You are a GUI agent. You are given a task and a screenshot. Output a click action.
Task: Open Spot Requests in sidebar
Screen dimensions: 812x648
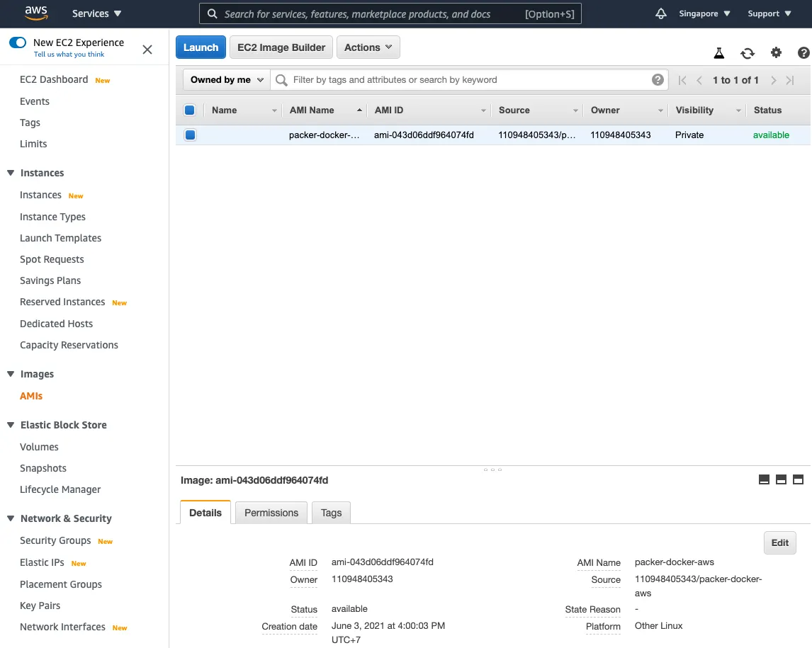(52, 259)
